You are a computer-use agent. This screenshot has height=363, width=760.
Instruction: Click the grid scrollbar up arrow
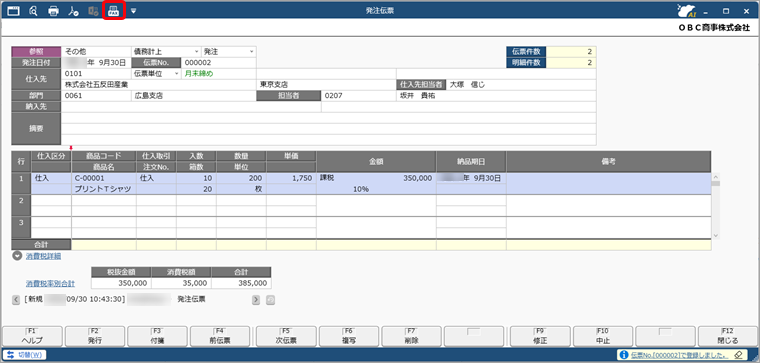point(715,177)
